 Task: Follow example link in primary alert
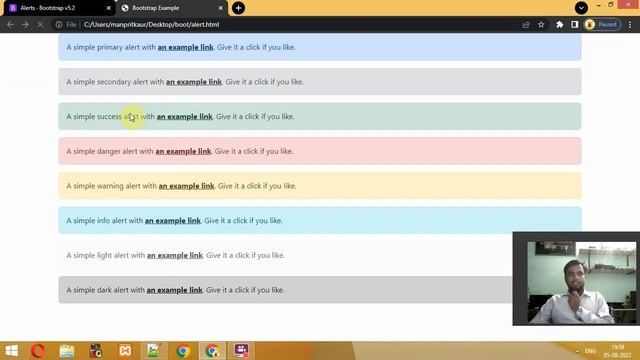pos(186,47)
